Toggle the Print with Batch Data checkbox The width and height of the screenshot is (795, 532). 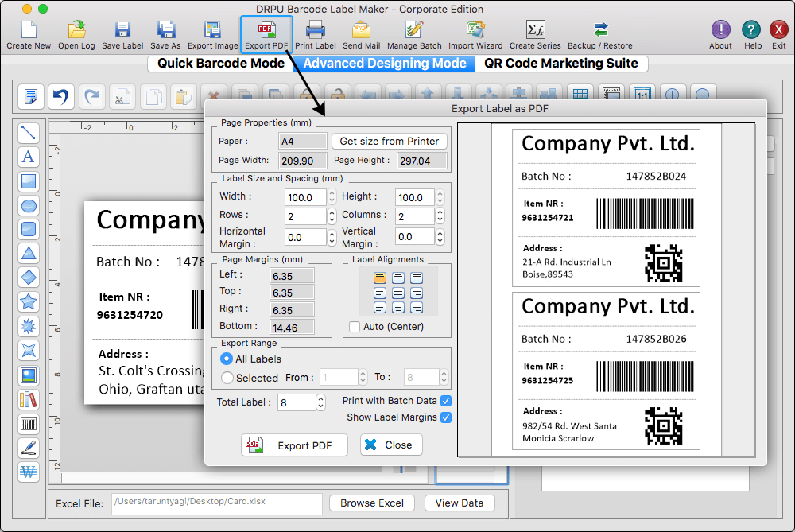pyautogui.click(x=446, y=401)
